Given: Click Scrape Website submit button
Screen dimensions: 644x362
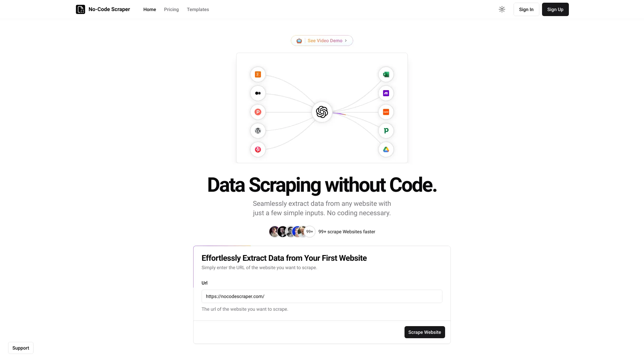Looking at the screenshot, I should coord(425,332).
